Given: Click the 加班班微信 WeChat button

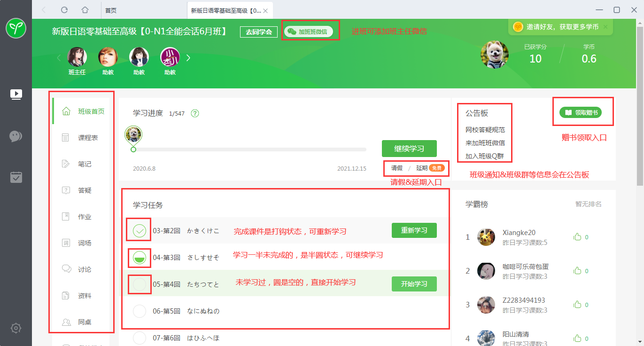Looking at the screenshot, I should tap(308, 31).
